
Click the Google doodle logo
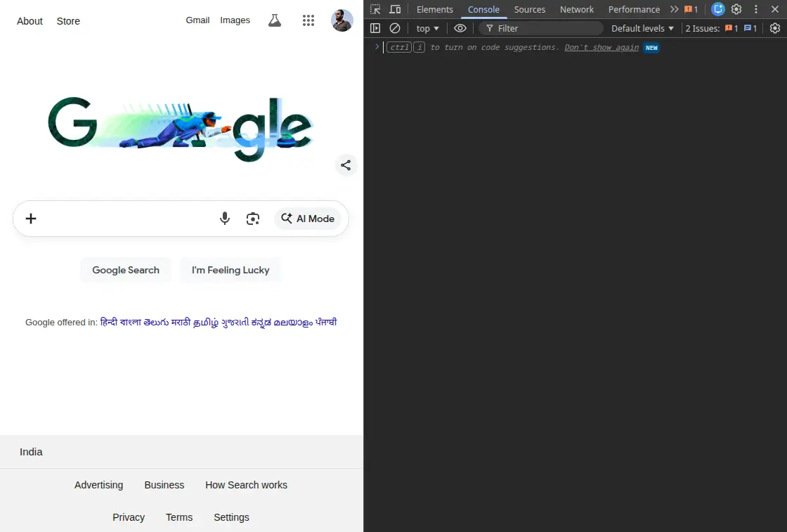(x=181, y=129)
